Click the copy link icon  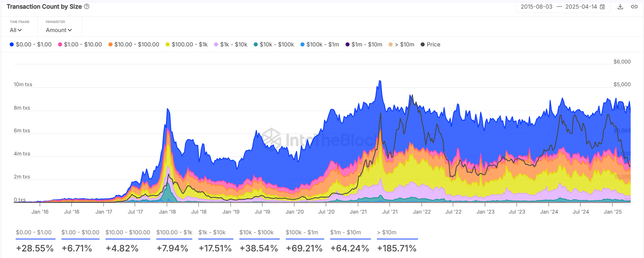point(634,7)
